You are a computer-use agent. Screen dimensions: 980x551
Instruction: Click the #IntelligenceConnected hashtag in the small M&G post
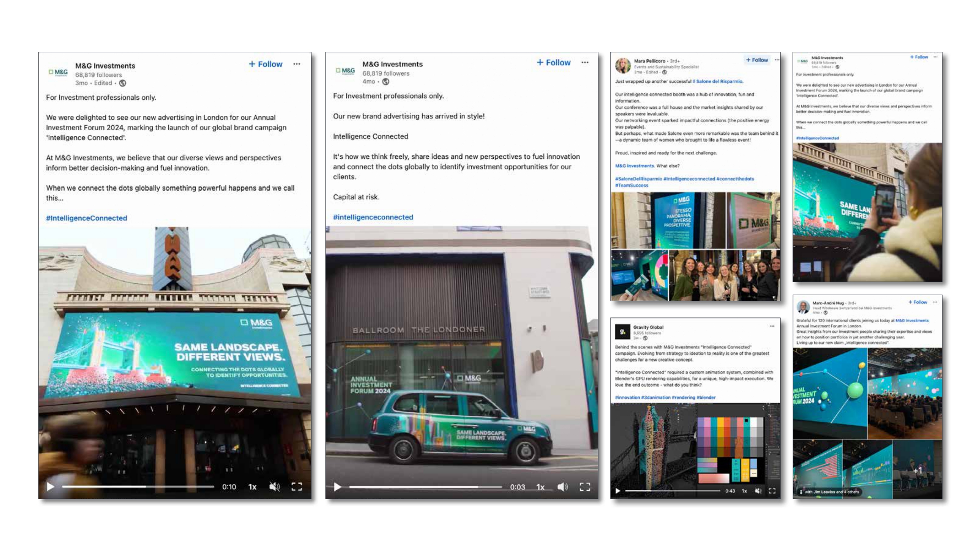817,138
